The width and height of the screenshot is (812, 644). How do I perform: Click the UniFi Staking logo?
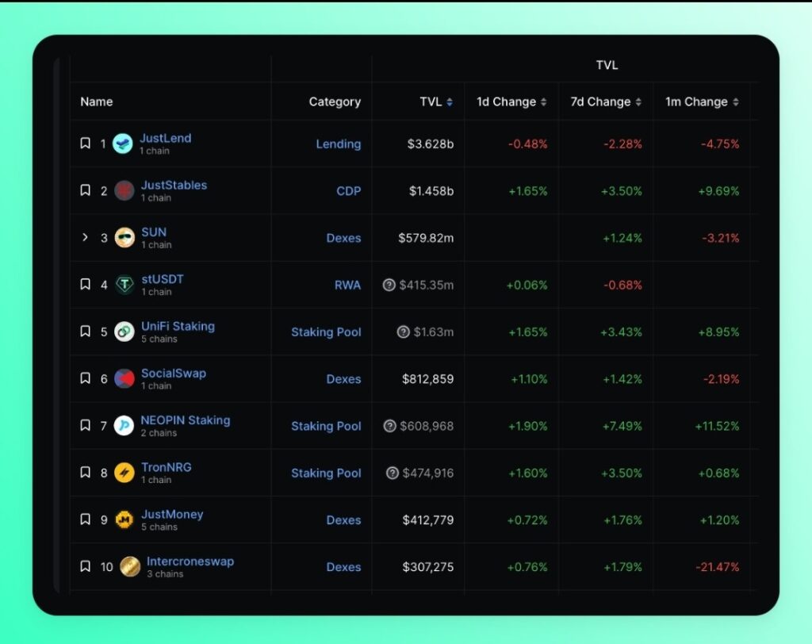click(124, 332)
